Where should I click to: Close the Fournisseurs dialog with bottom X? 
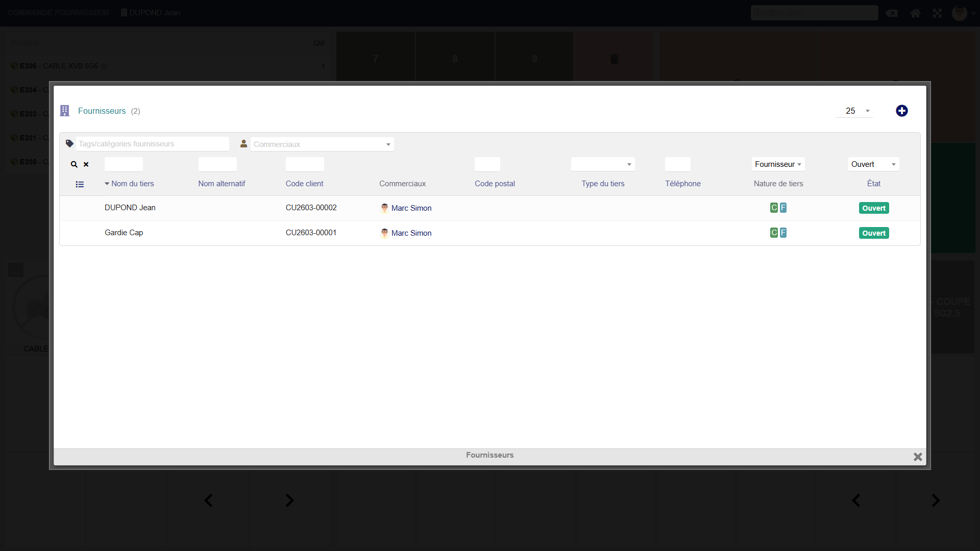point(917,457)
